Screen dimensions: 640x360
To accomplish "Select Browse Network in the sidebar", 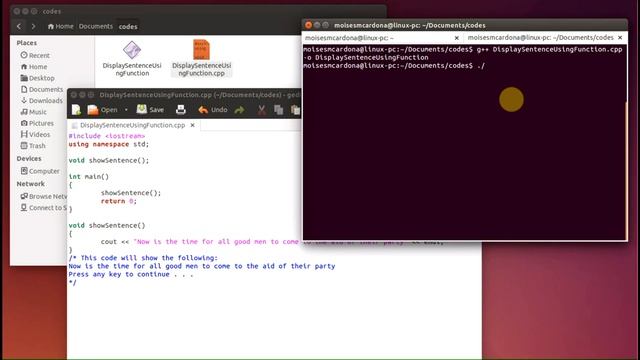I will tap(44, 196).
